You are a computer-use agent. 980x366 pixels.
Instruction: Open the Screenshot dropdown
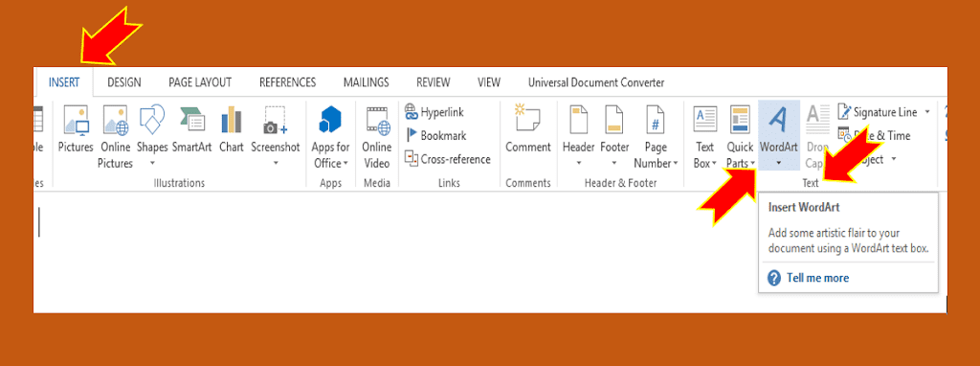tap(276, 163)
